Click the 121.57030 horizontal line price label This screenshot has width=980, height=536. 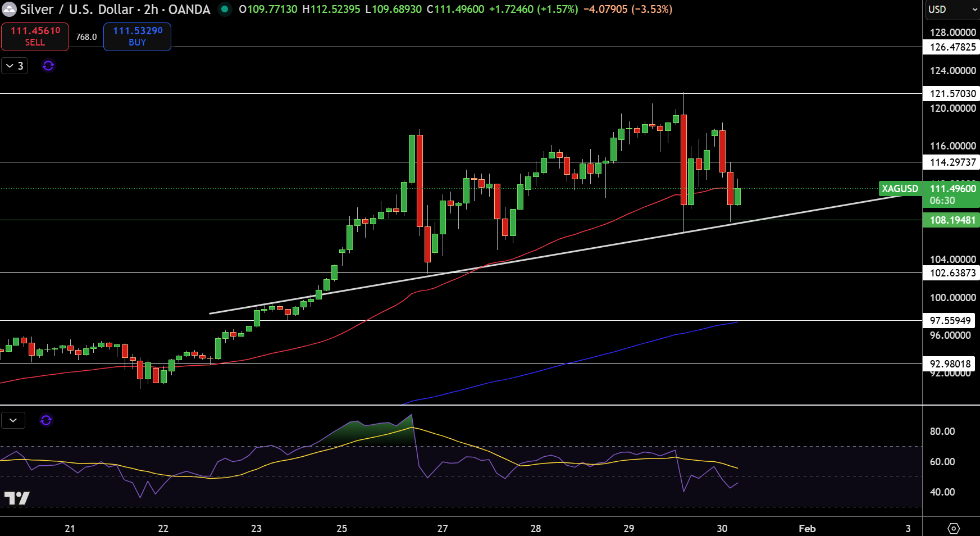(952, 94)
